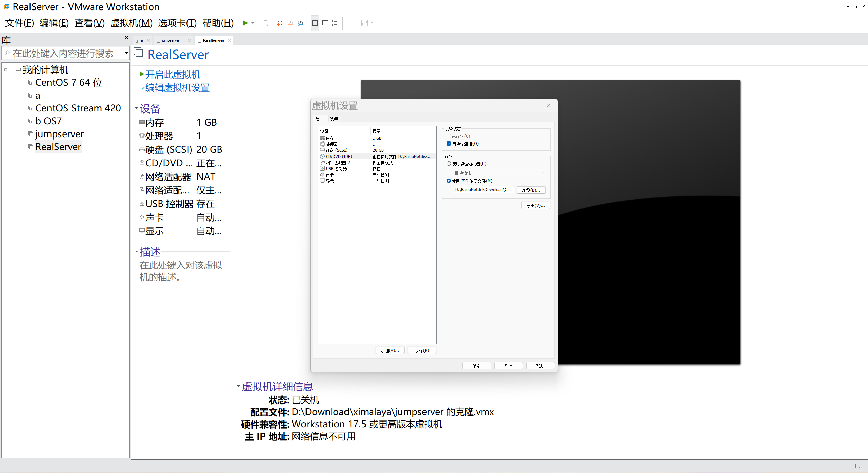Enter full screen mode icon

point(335,23)
